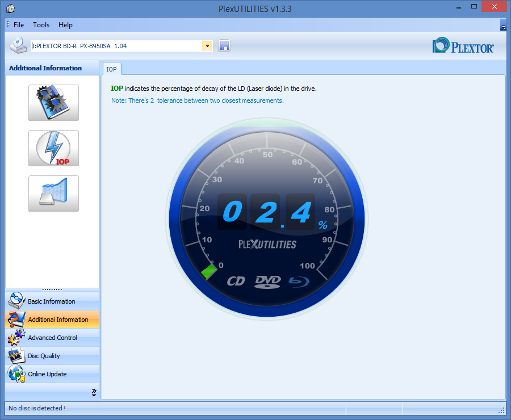Select the drive name text field
This screenshot has width=511, height=420.
(116, 46)
